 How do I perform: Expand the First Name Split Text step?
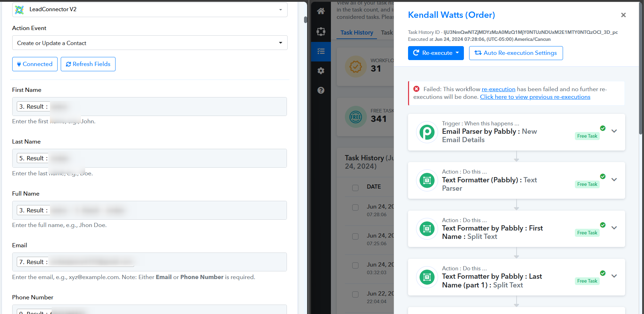(614, 228)
